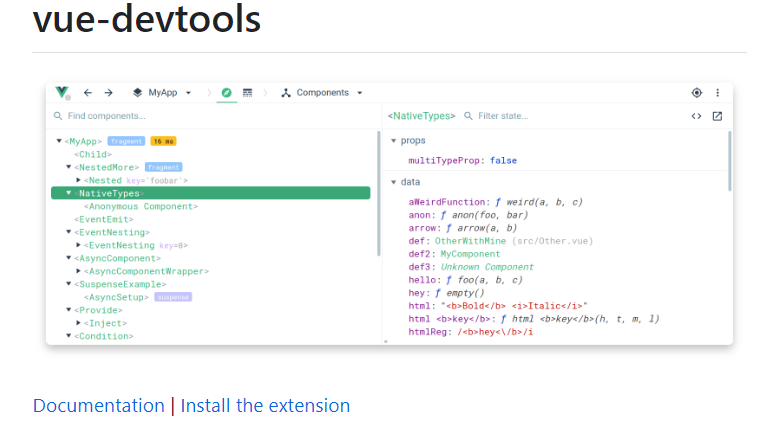Collapse the NativeTypes tree node
The height and width of the screenshot is (431, 773).
[x=69, y=193]
